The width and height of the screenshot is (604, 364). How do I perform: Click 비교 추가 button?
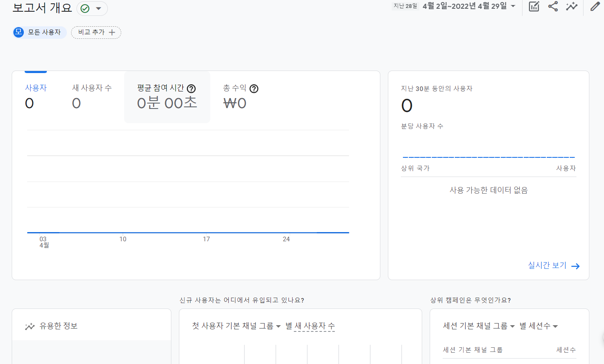click(96, 32)
